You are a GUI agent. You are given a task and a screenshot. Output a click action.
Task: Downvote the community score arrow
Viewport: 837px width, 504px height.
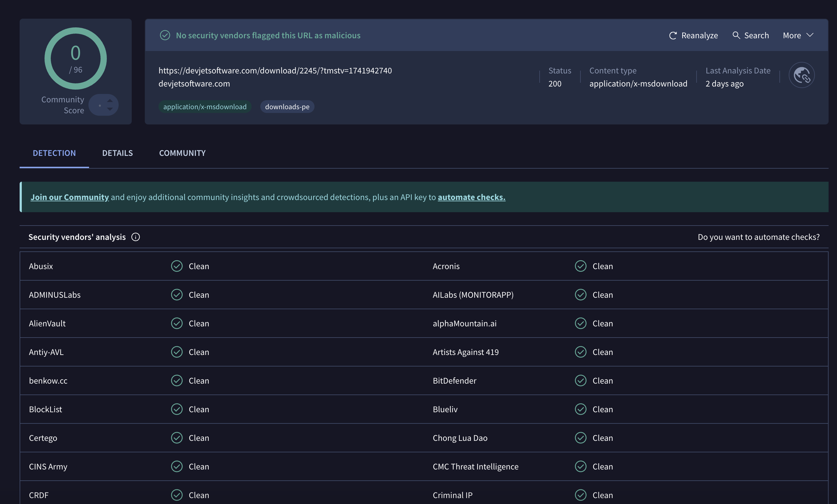pos(110,109)
